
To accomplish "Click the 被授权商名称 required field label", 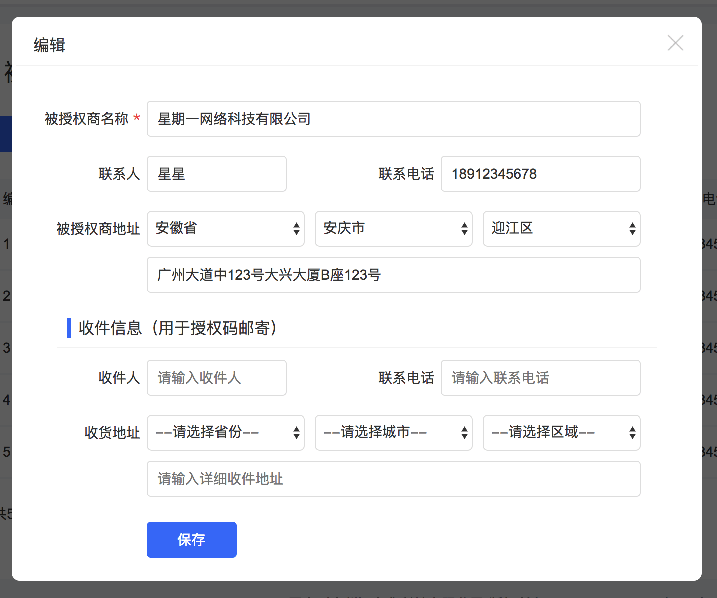I will tap(87, 119).
